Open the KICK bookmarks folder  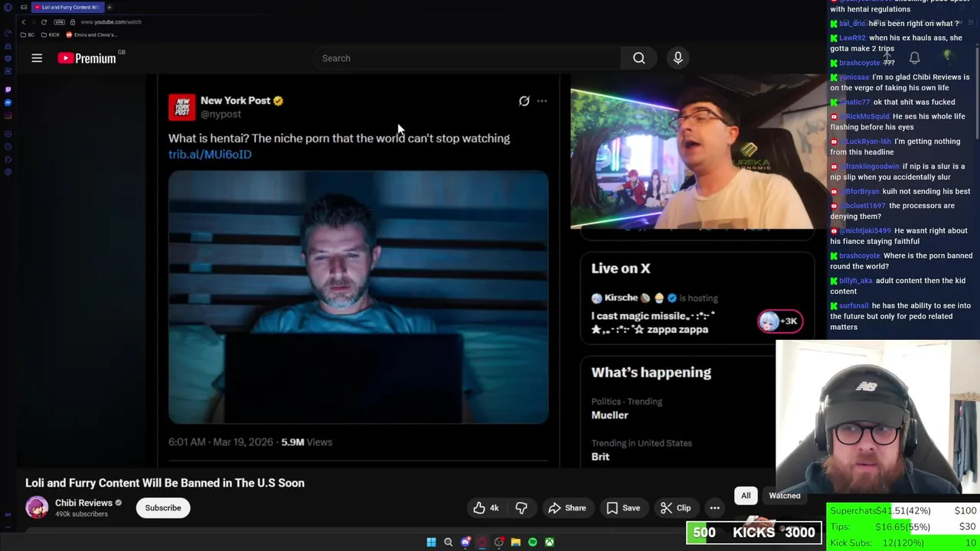tap(51, 35)
